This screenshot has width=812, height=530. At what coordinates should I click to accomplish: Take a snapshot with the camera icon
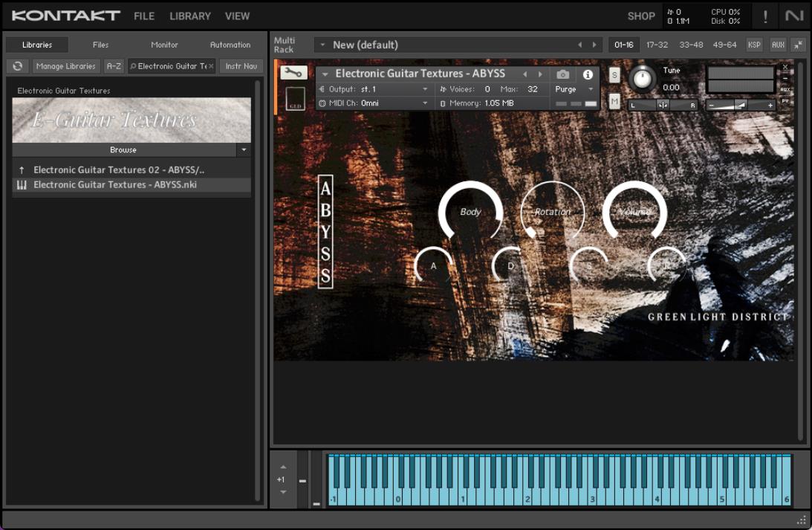562,74
